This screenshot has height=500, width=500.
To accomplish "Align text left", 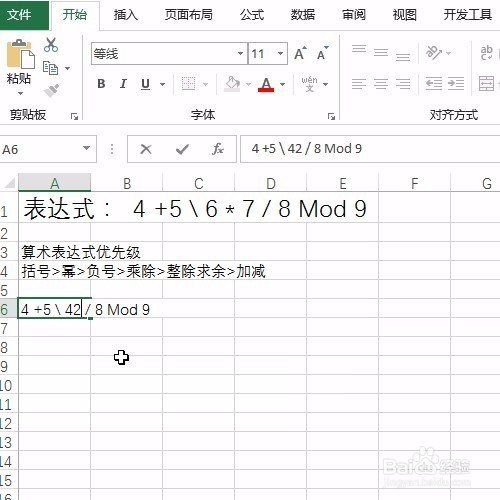I will pyautogui.click(x=359, y=84).
